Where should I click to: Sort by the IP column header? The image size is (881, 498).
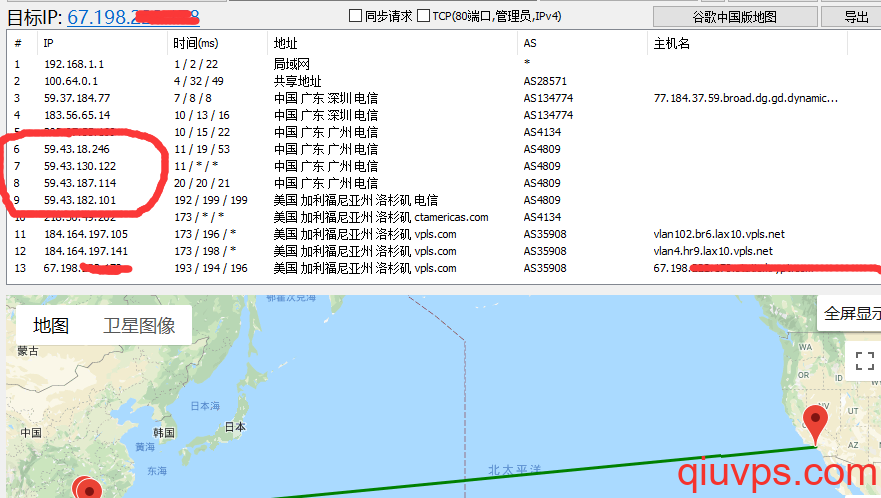48,43
